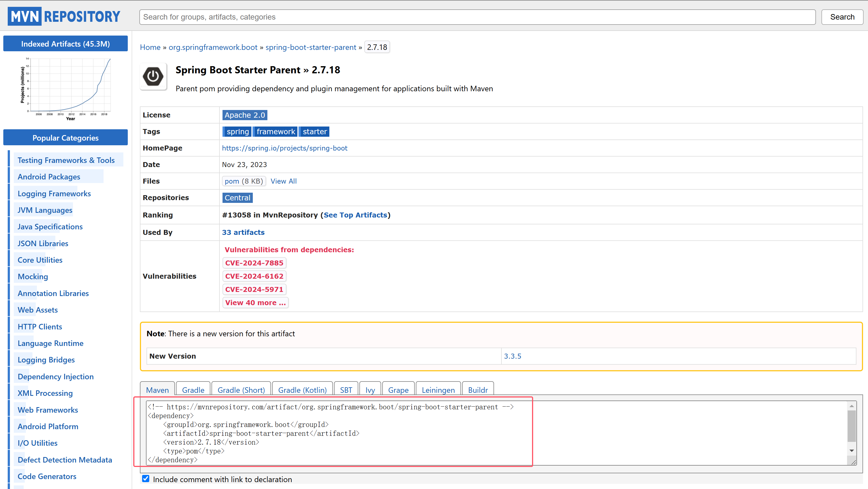
Task: Switch to the Maven tab
Action: pyautogui.click(x=157, y=389)
